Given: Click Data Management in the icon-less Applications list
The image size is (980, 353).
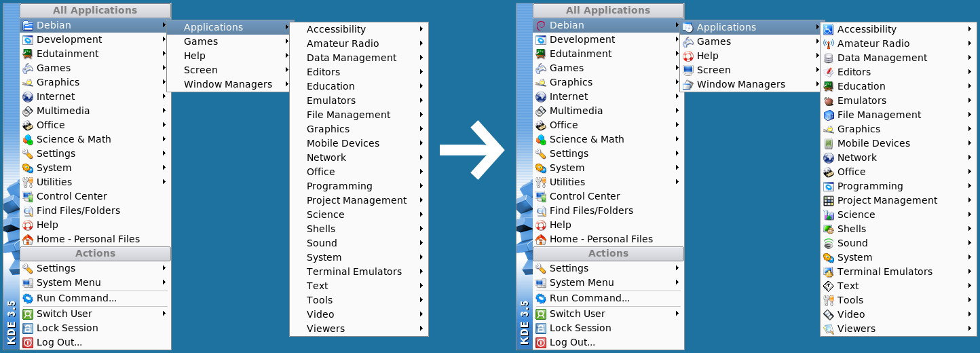Looking at the screenshot, I should [359, 58].
